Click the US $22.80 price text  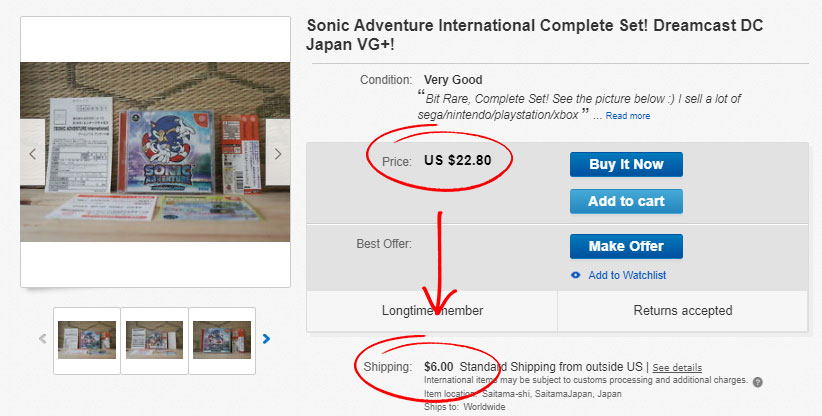457,160
